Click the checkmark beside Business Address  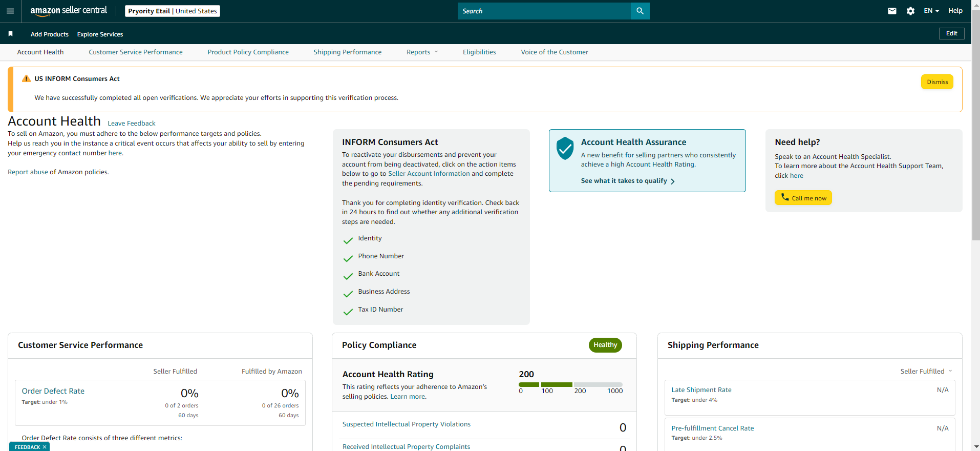pyautogui.click(x=348, y=294)
